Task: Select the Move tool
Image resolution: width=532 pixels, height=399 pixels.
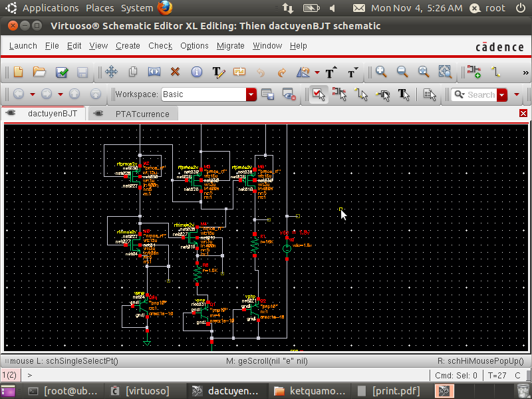Action: [111, 72]
